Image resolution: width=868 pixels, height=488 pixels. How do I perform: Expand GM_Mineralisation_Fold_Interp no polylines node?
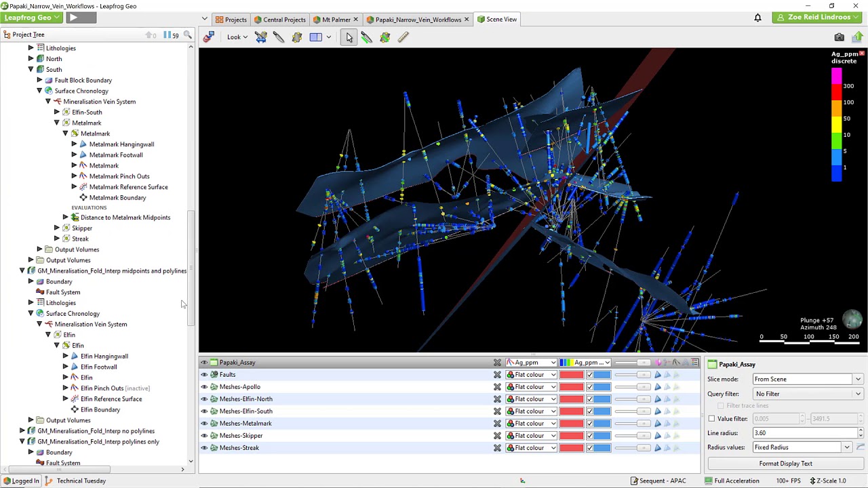(x=22, y=431)
